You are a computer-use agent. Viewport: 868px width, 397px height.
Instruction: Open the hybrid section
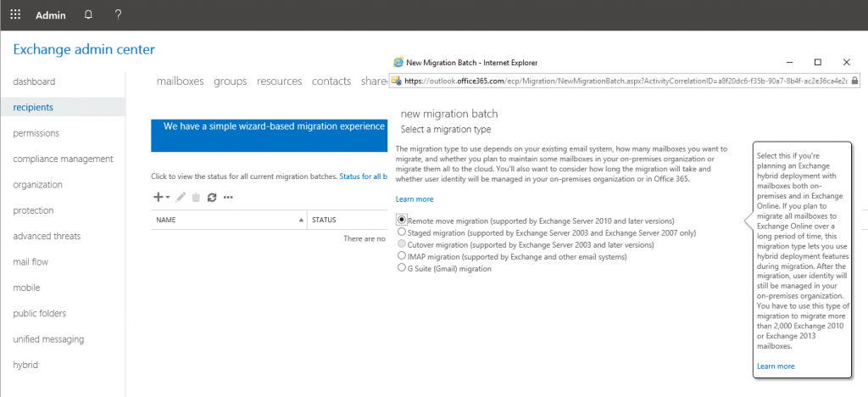pos(25,365)
